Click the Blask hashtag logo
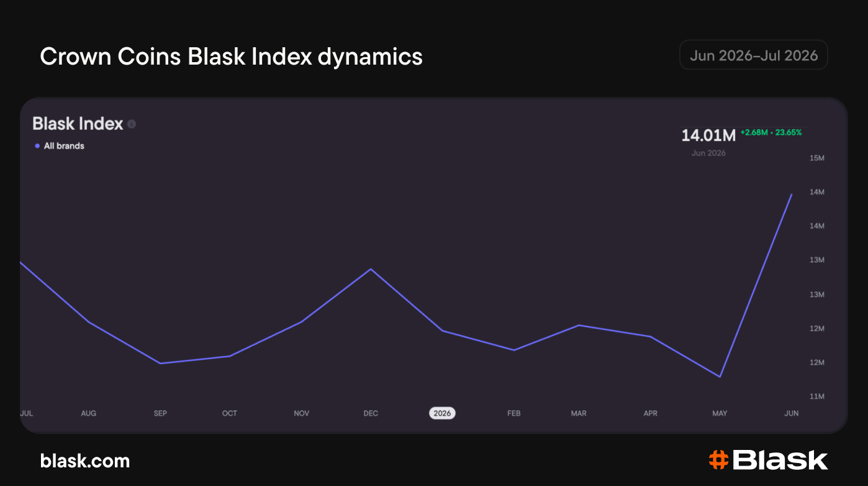This screenshot has width=868, height=486. 768,460
